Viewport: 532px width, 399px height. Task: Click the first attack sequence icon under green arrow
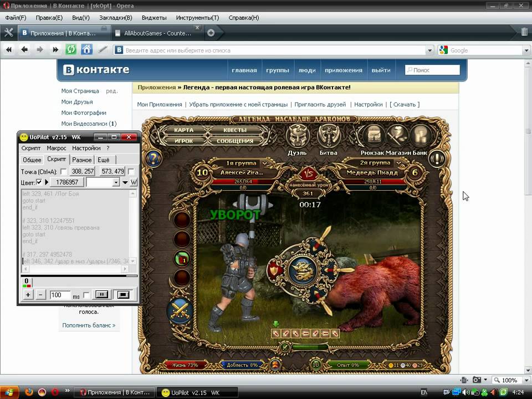(x=276, y=334)
